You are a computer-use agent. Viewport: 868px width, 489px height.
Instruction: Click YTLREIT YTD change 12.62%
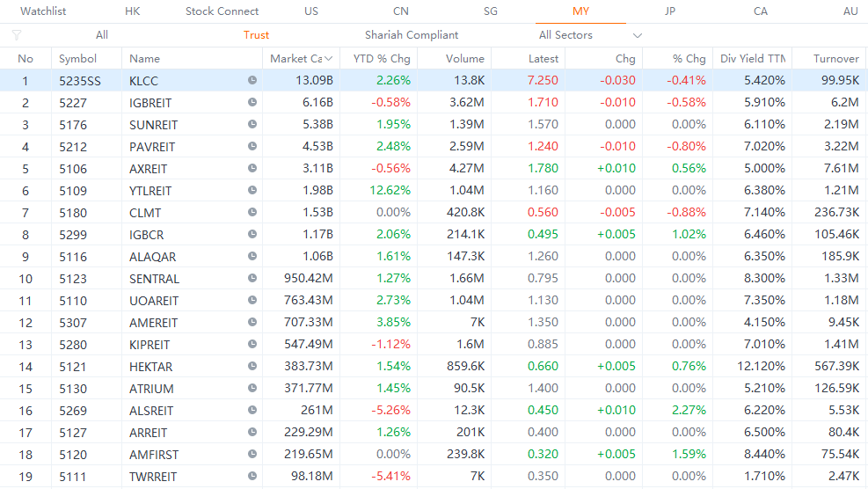[390, 191]
